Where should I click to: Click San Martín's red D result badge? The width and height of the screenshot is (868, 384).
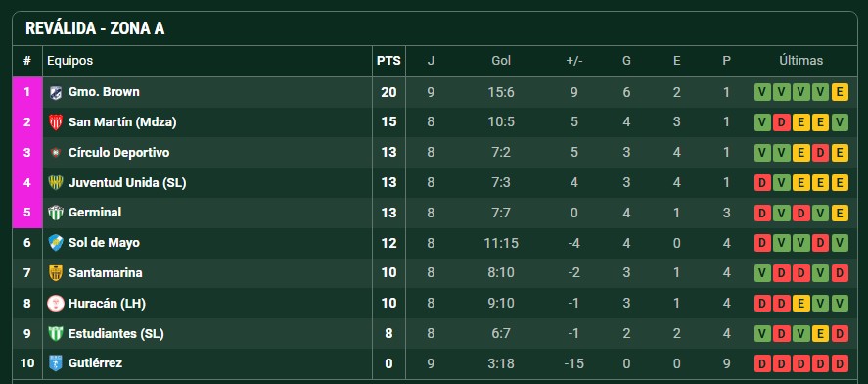pos(782,122)
